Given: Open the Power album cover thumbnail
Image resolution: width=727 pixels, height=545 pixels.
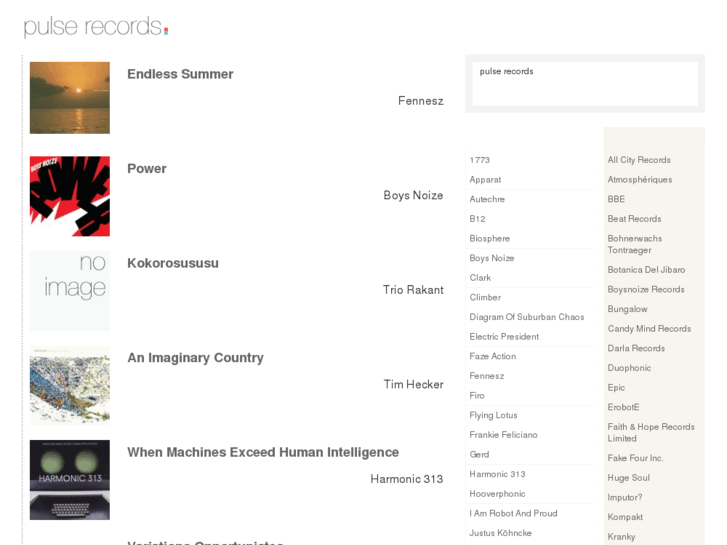Looking at the screenshot, I should [x=70, y=196].
